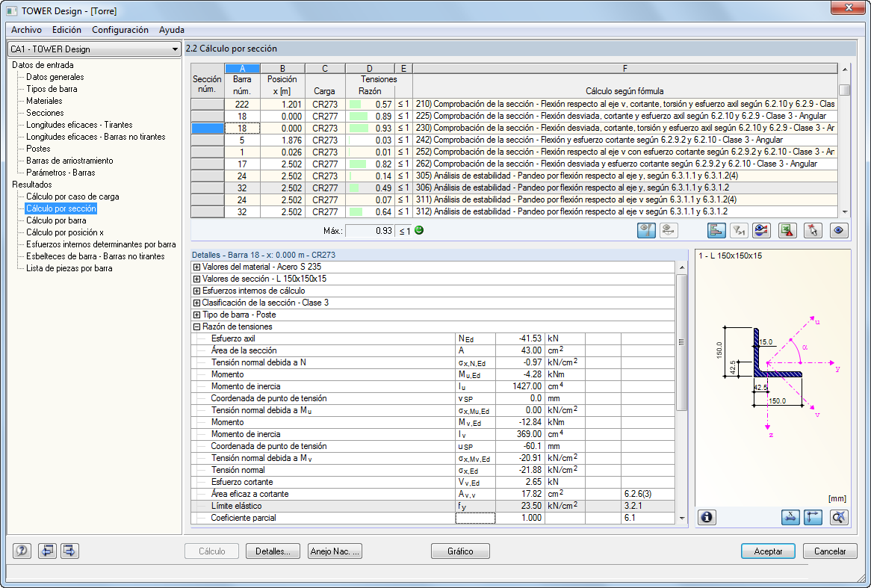
Task: Open the Archivo menu
Action: (26, 30)
